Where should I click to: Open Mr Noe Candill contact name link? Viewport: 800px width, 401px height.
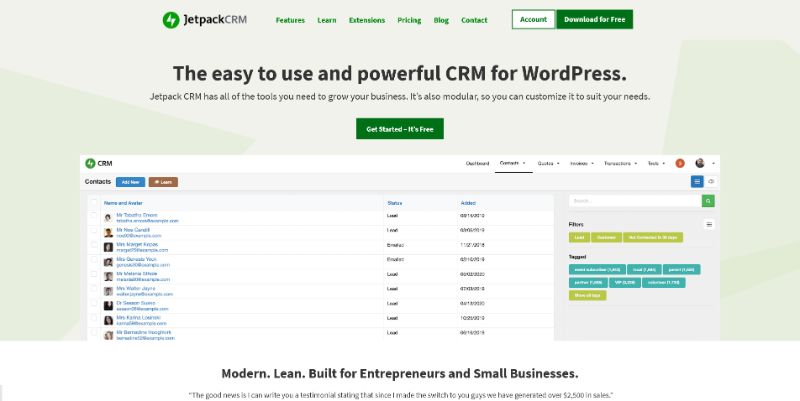[133, 230]
